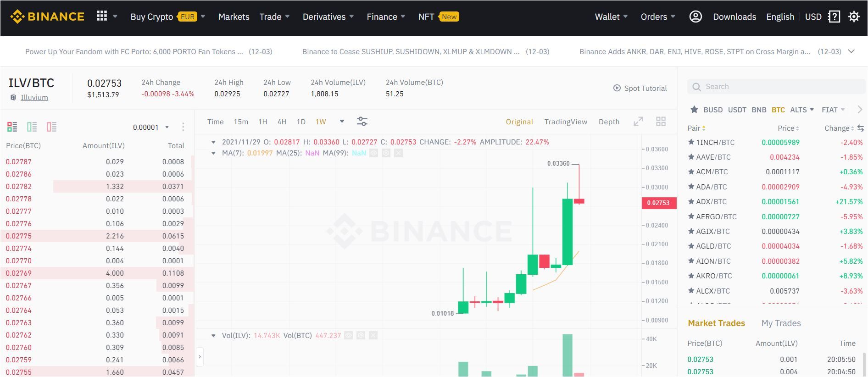Click the Binance logo

[x=47, y=17]
